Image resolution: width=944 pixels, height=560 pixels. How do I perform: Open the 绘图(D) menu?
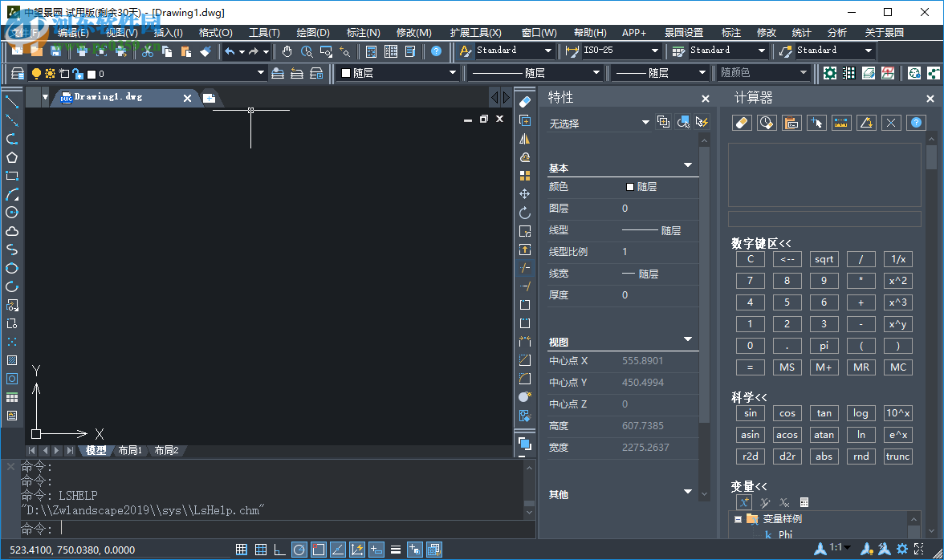313,33
